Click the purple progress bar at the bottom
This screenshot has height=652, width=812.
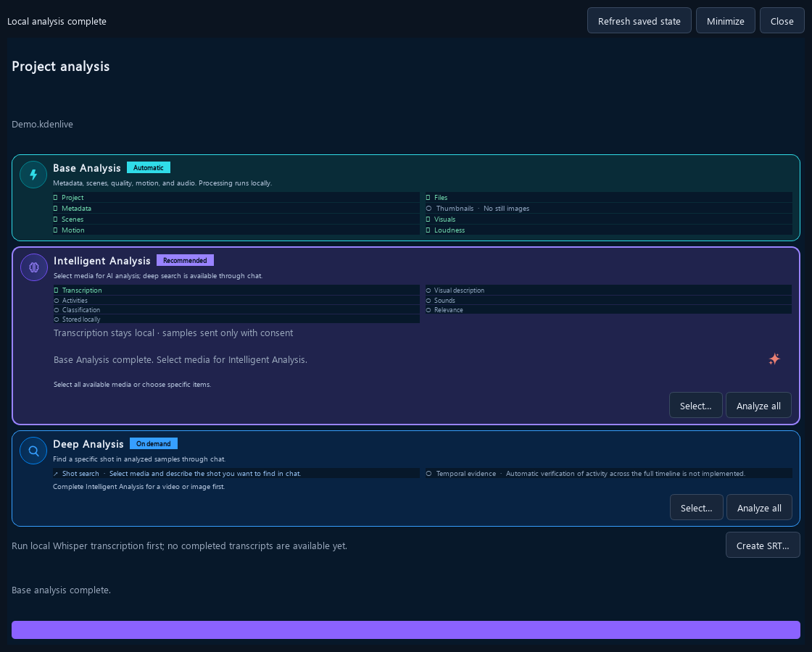pos(406,630)
